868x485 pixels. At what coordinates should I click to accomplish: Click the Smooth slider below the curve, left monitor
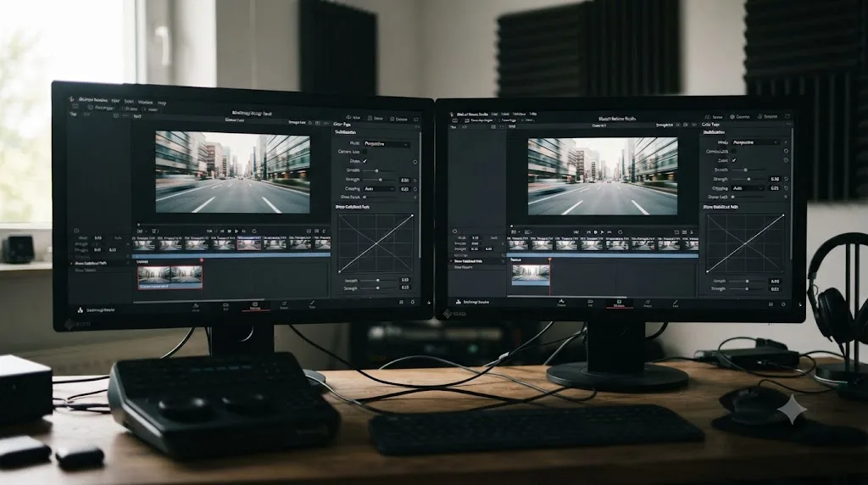coord(378,280)
